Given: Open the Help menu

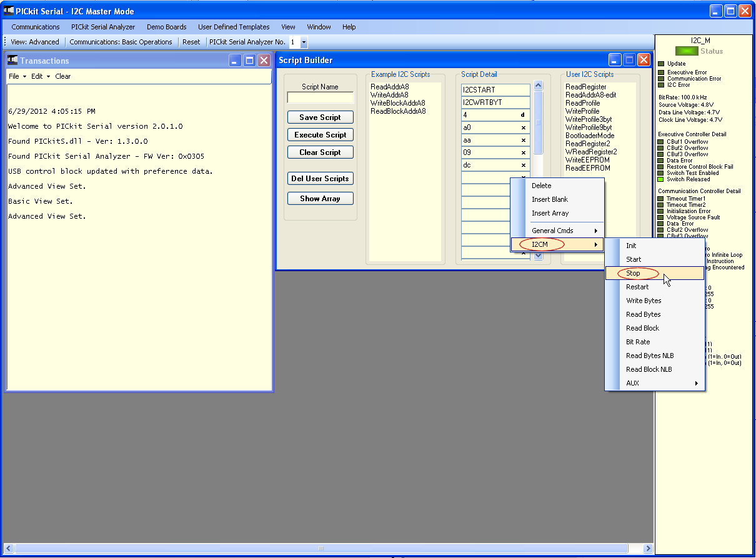Looking at the screenshot, I should click(x=349, y=27).
